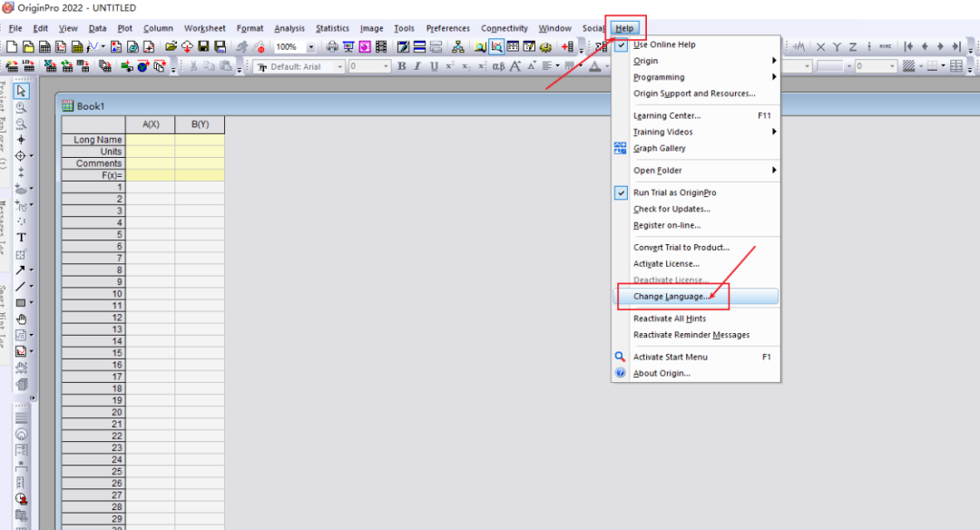Click Long Name cell of column A

151,140
